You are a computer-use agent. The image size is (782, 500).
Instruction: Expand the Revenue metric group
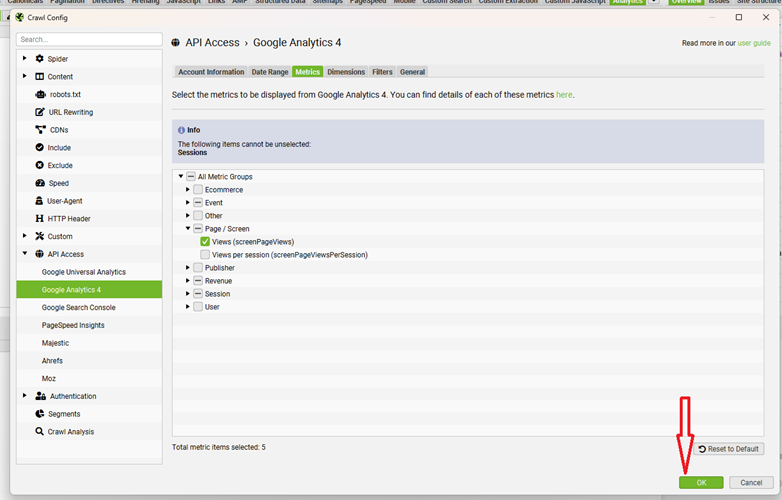pos(188,281)
